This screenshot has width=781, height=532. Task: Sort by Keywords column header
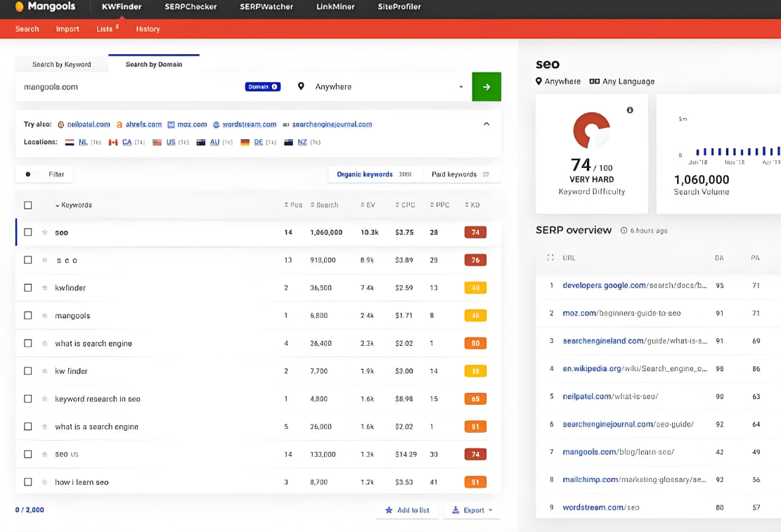tap(74, 205)
